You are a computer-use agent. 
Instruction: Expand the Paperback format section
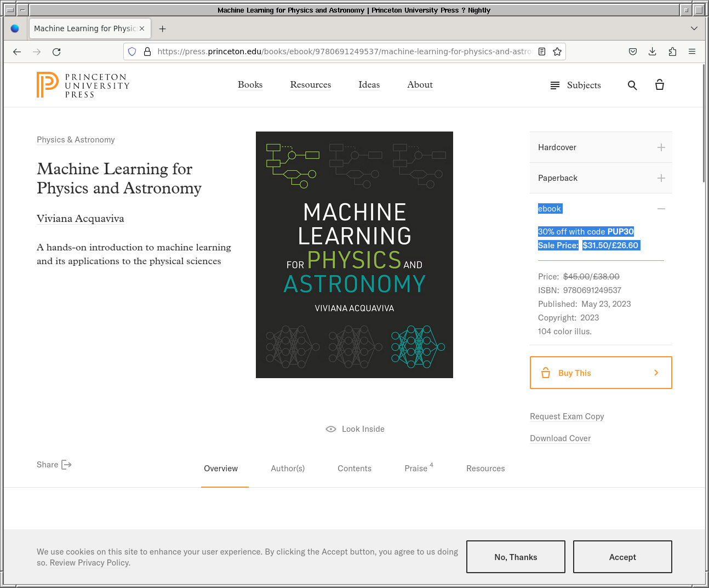click(x=661, y=178)
